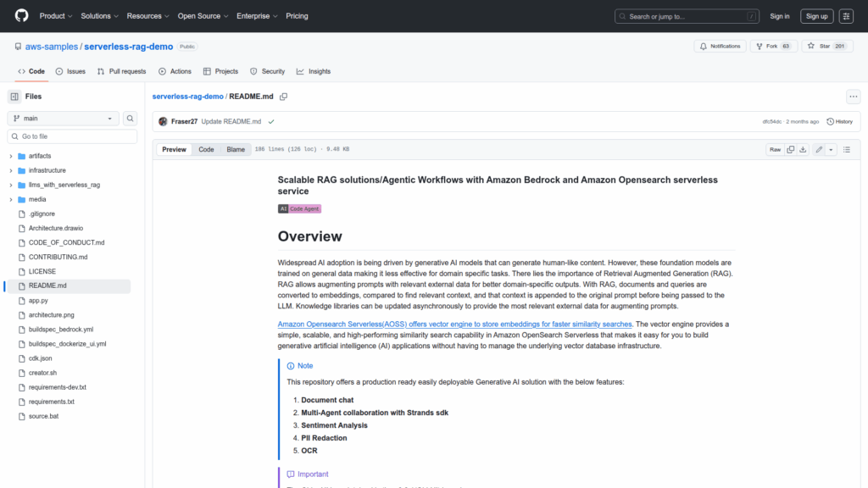The height and width of the screenshot is (488, 868).
Task: Open the Raw file view
Action: pos(775,149)
